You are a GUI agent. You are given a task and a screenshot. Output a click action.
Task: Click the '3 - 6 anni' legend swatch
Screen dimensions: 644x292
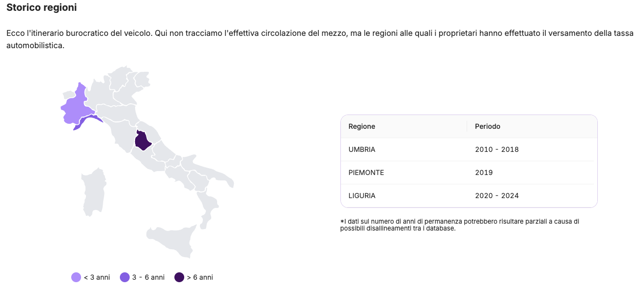tap(125, 277)
